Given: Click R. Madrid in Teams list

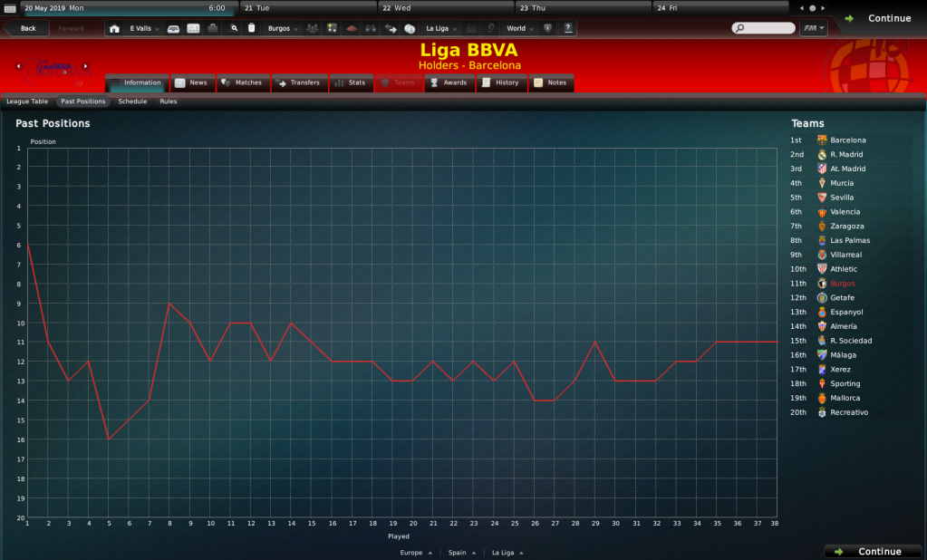Looking at the screenshot, I should coord(846,154).
